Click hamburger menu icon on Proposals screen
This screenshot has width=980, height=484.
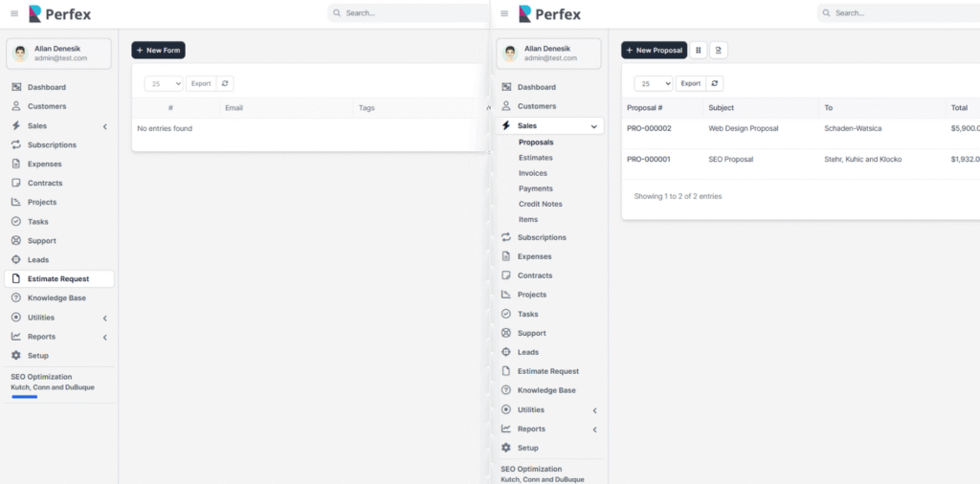[504, 13]
